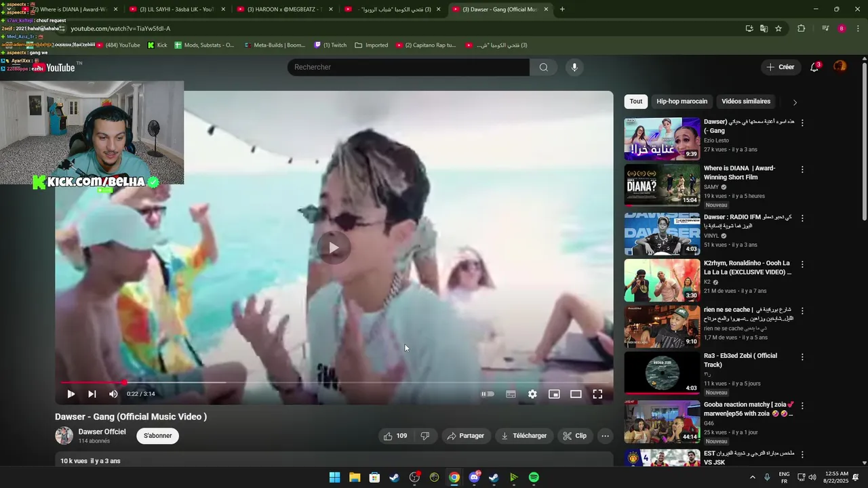Click the YouTube logo home link
This screenshot has width=868, height=488.
[56, 67]
